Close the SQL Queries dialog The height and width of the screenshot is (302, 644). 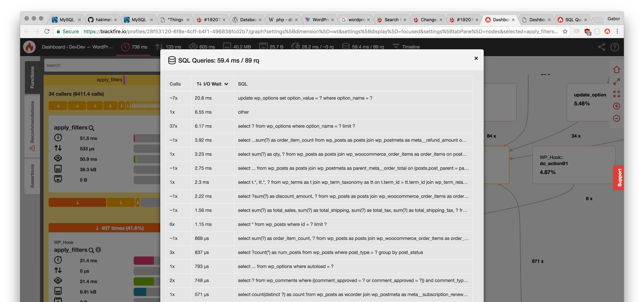click(x=476, y=58)
